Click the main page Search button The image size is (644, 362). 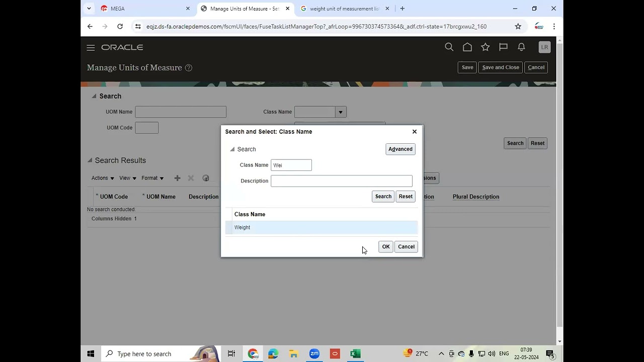coord(515,143)
